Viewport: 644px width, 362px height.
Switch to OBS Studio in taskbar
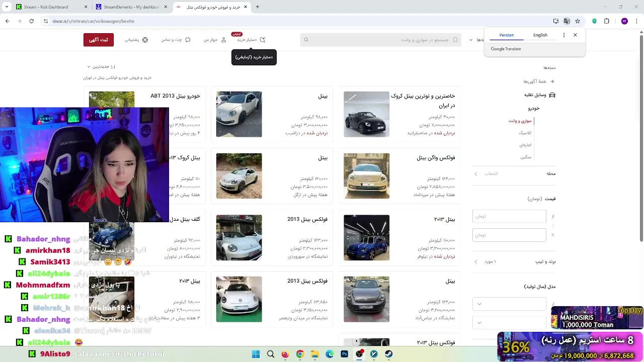click(359, 354)
